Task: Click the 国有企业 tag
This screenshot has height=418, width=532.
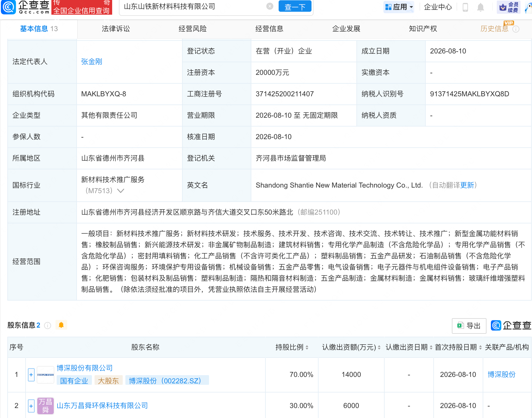Action: (x=74, y=381)
